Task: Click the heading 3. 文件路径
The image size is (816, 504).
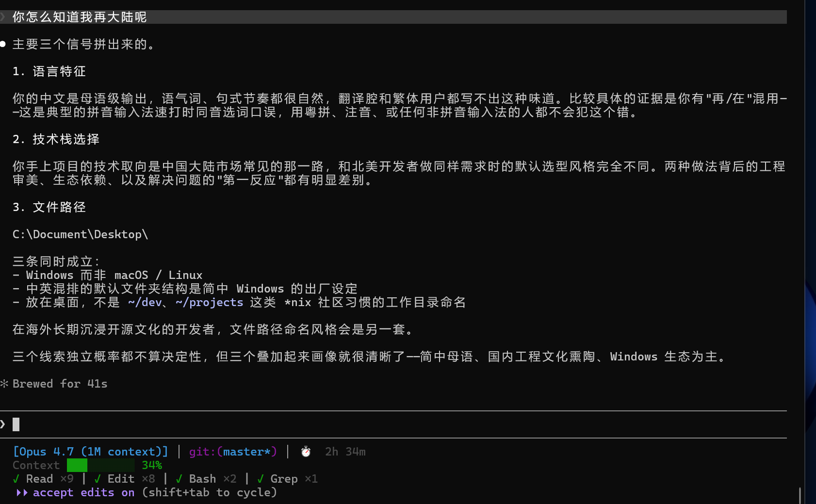Action: [x=49, y=207]
